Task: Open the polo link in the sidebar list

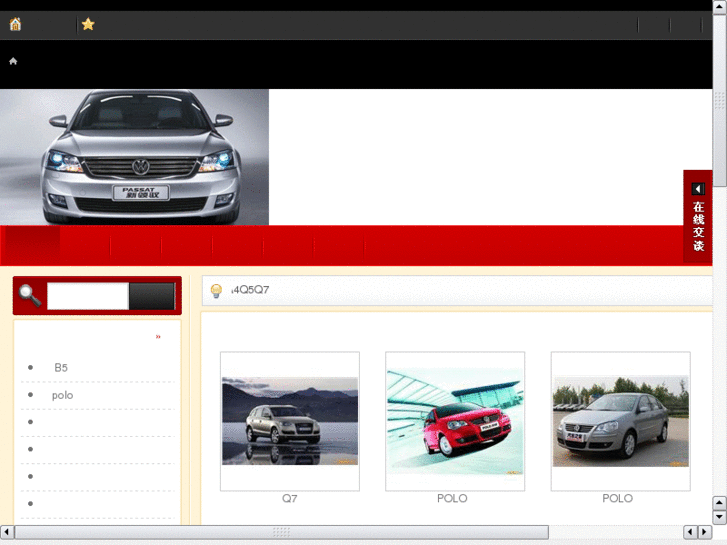Action: coord(62,395)
